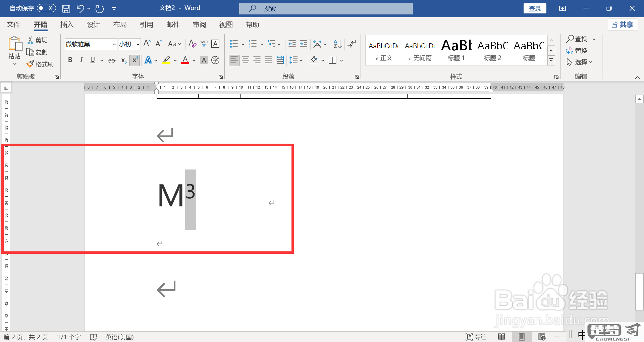Decrease font size with smaller A icon

pos(159,44)
